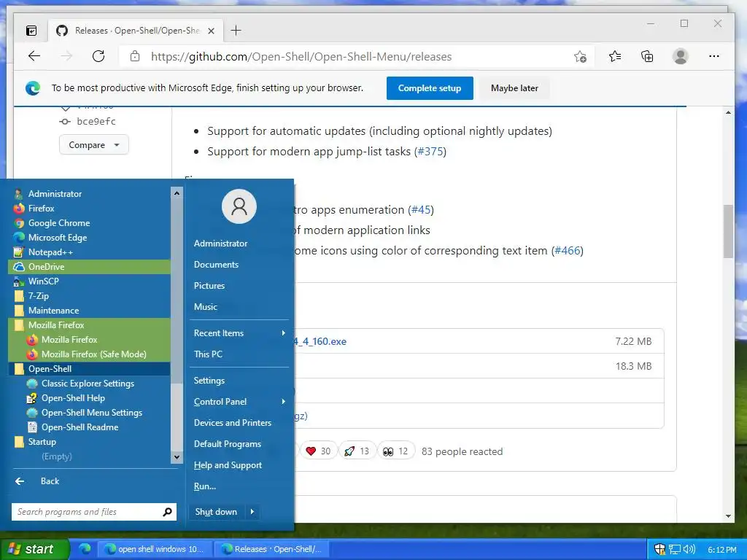Open the #375 issue link
This screenshot has height=560, width=747.
pyautogui.click(x=430, y=152)
